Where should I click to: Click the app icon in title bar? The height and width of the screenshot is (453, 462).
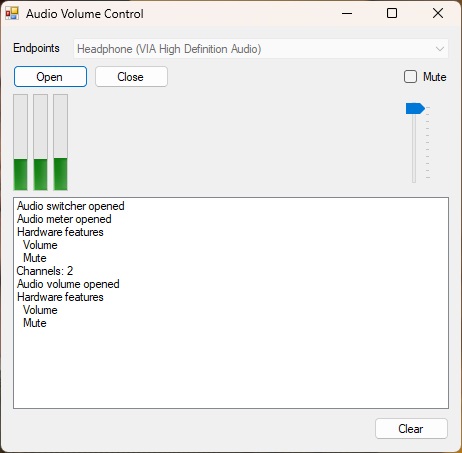pyautogui.click(x=12, y=13)
